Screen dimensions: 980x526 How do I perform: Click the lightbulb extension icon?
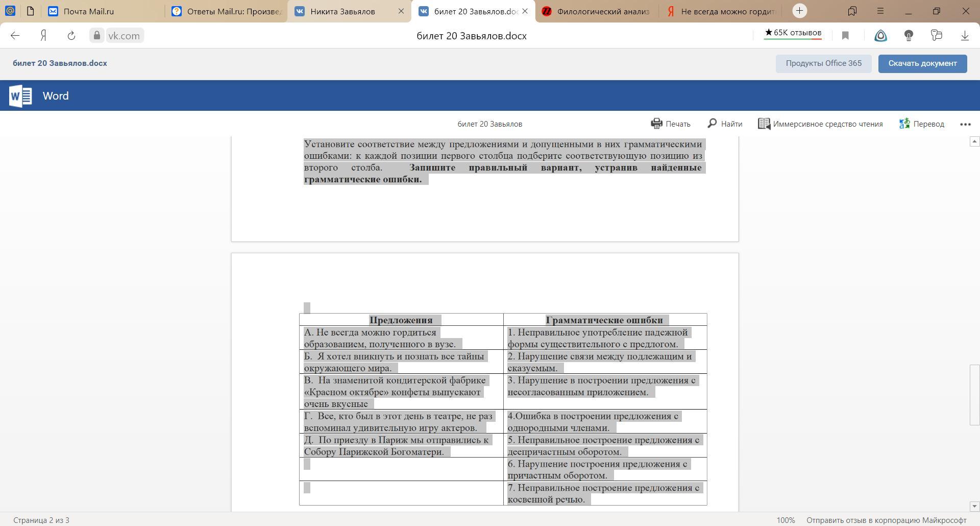click(909, 35)
